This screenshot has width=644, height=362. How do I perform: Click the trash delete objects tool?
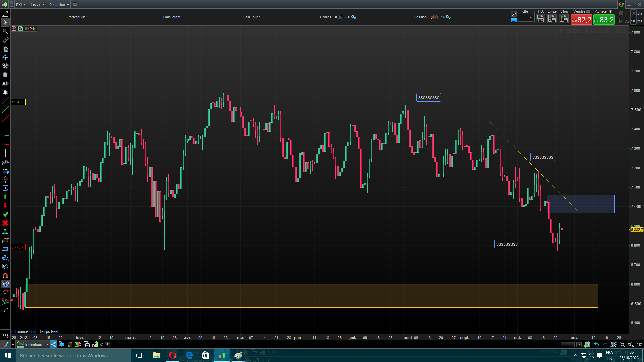5,75
